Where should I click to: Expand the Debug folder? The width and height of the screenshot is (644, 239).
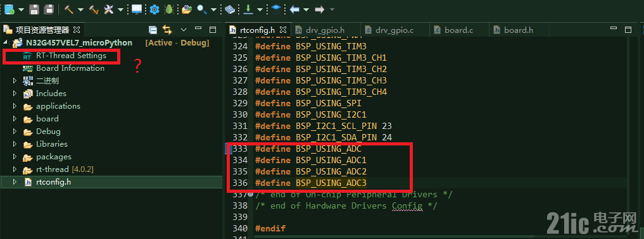[15, 132]
